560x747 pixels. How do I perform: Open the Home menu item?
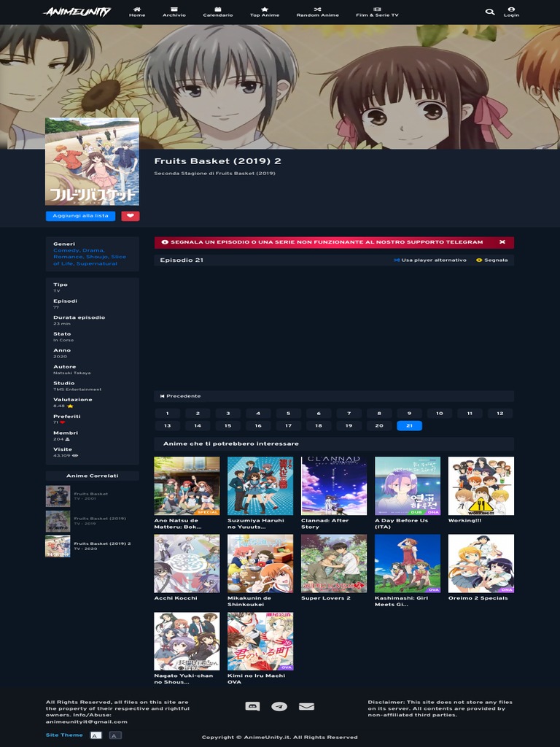click(x=137, y=12)
